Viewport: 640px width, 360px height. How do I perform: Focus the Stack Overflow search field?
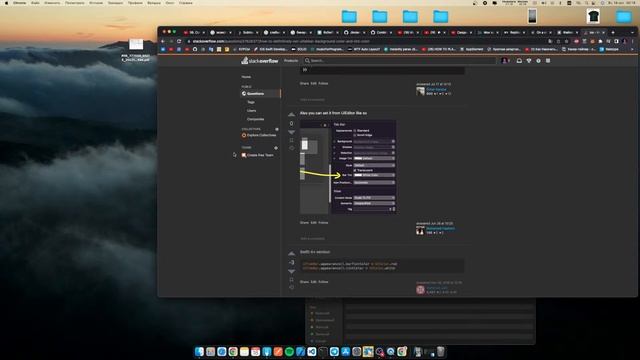400,60
